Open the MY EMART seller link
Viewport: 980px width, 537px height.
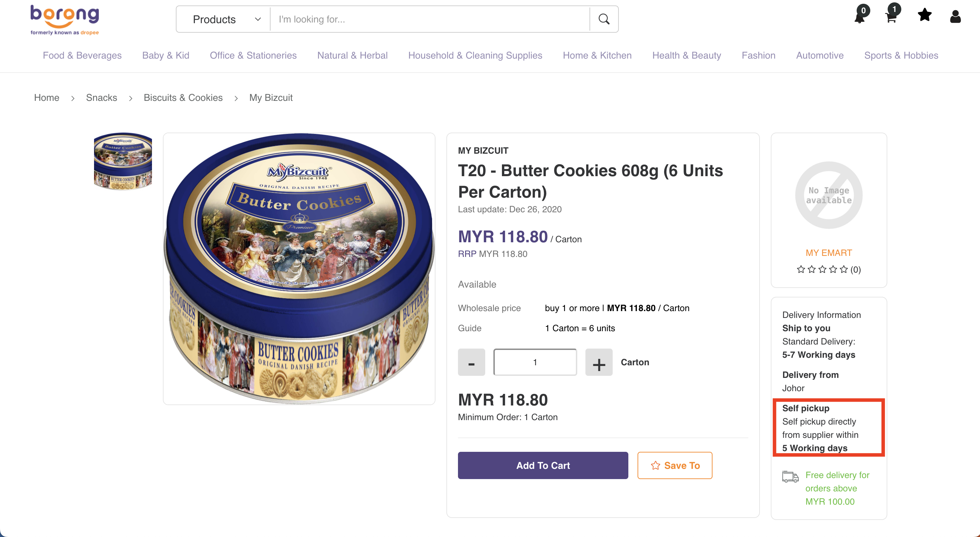pyautogui.click(x=829, y=253)
